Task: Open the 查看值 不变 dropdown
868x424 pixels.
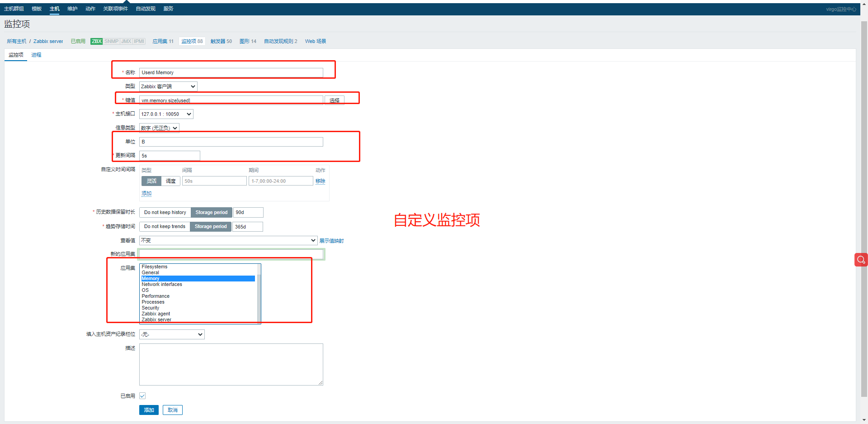Action: [x=228, y=240]
